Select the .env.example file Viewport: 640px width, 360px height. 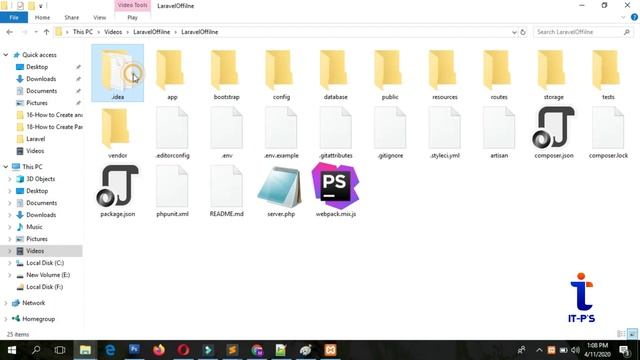[x=281, y=133]
